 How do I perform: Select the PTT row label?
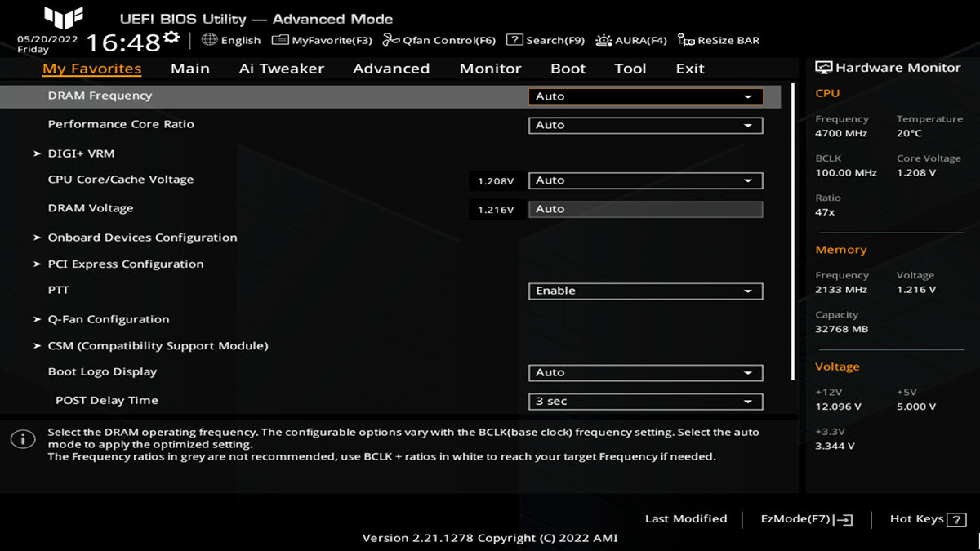59,290
